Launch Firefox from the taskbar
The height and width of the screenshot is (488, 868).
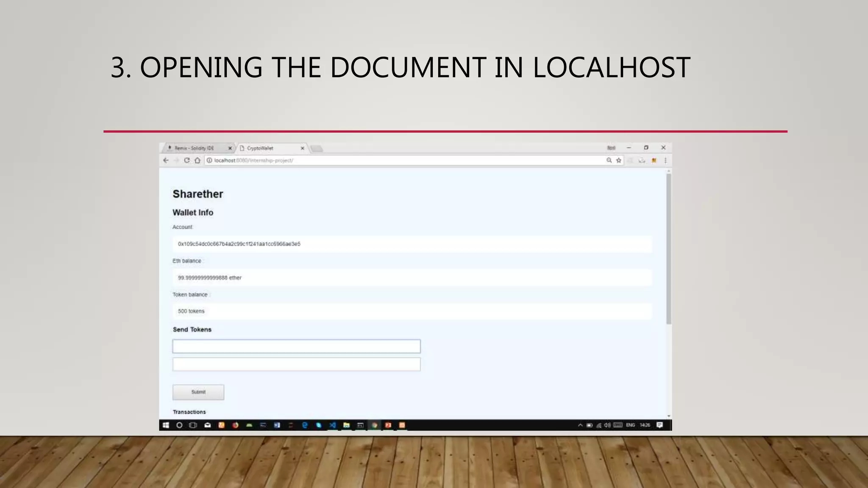(x=235, y=425)
